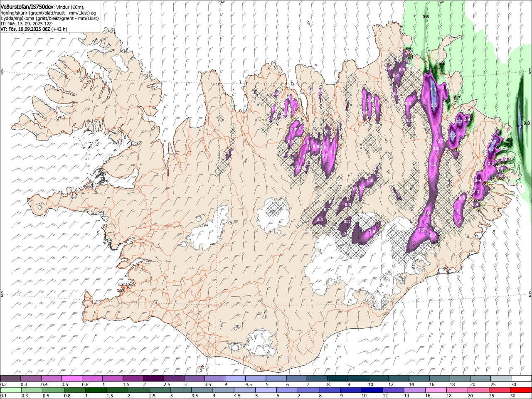Image resolution: width=532 pixels, height=399 pixels.
Task: Click the '7.1' value in the northeast snow band
Action: click(x=433, y=89)
